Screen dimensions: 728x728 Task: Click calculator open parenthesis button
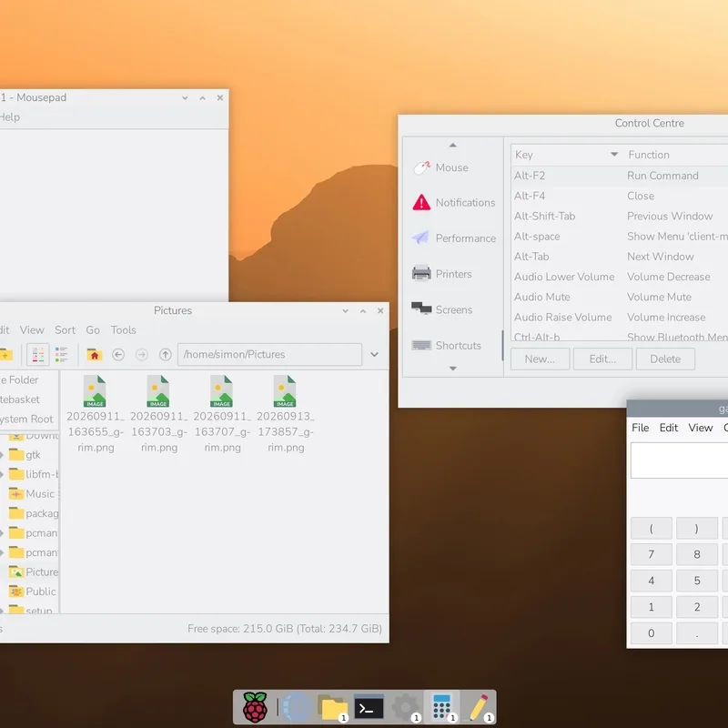coord(652,529)
